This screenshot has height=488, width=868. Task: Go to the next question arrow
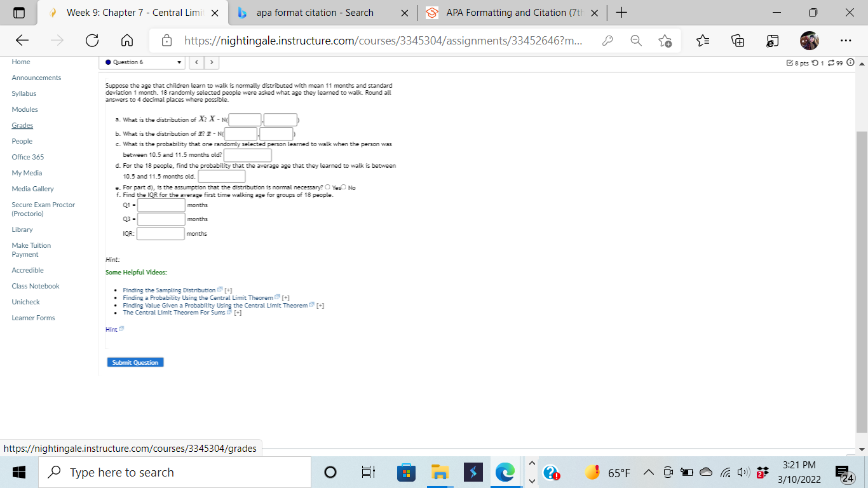tap(211, 62)
